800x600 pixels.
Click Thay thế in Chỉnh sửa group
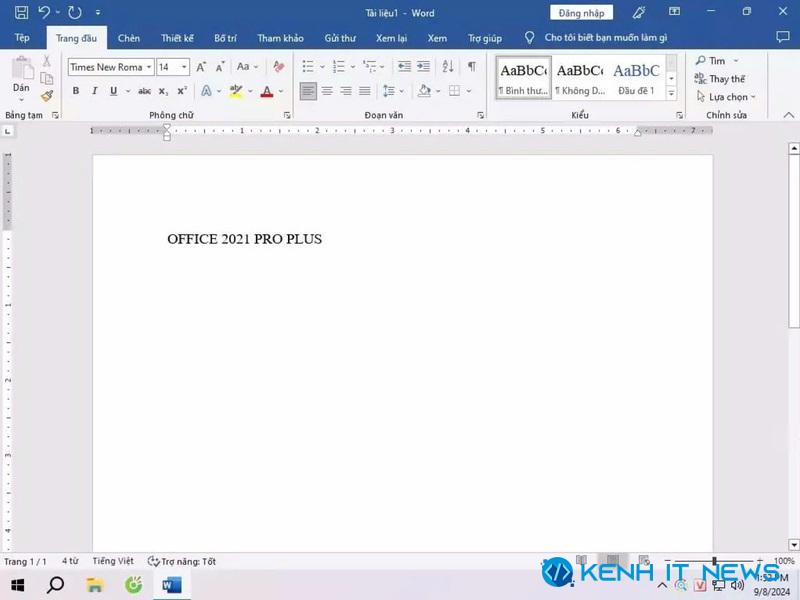coord(720,79)
